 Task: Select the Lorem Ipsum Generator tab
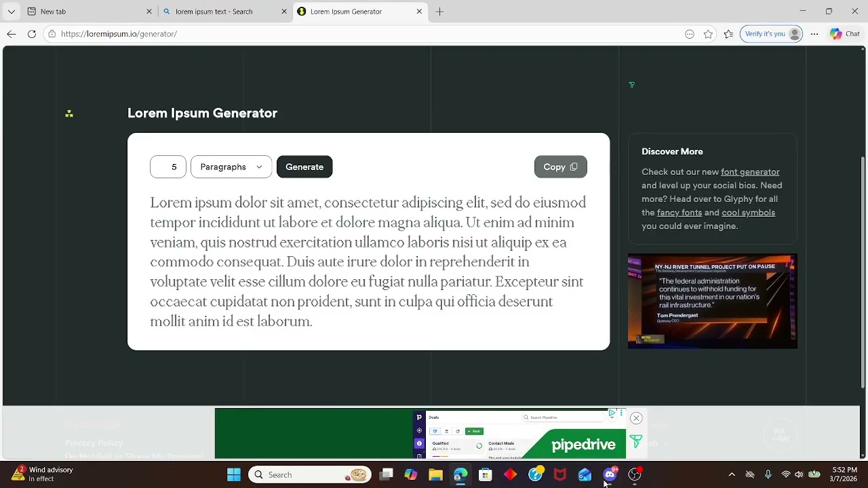[x=359, y=12]
